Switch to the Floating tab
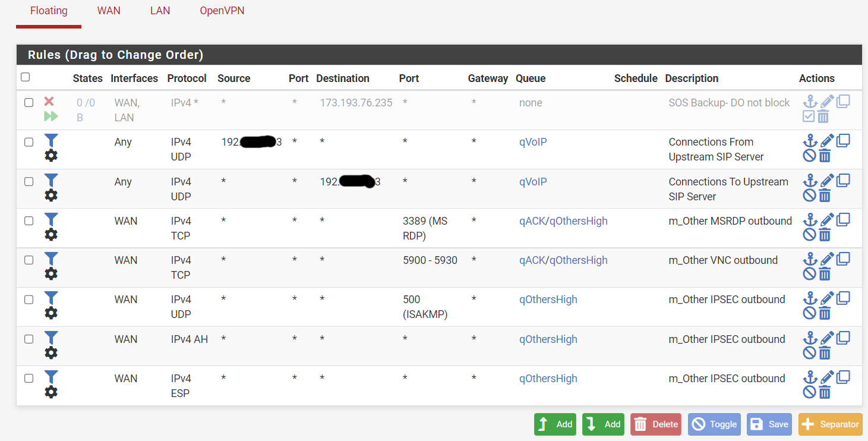The width and height of the screenshot is (868, 441). (49, 11)
